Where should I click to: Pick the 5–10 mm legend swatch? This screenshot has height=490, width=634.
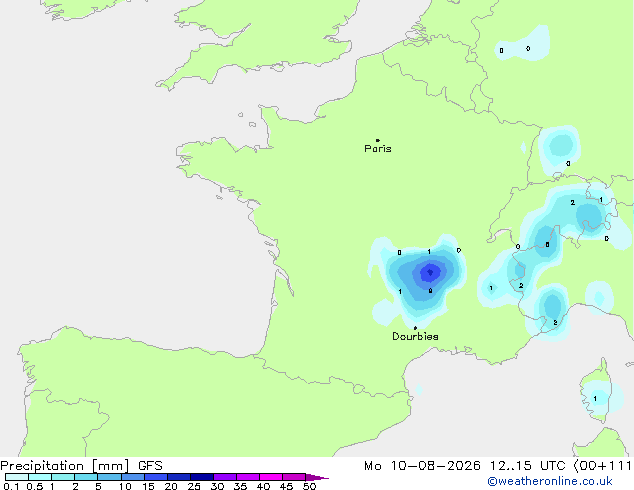110,477
